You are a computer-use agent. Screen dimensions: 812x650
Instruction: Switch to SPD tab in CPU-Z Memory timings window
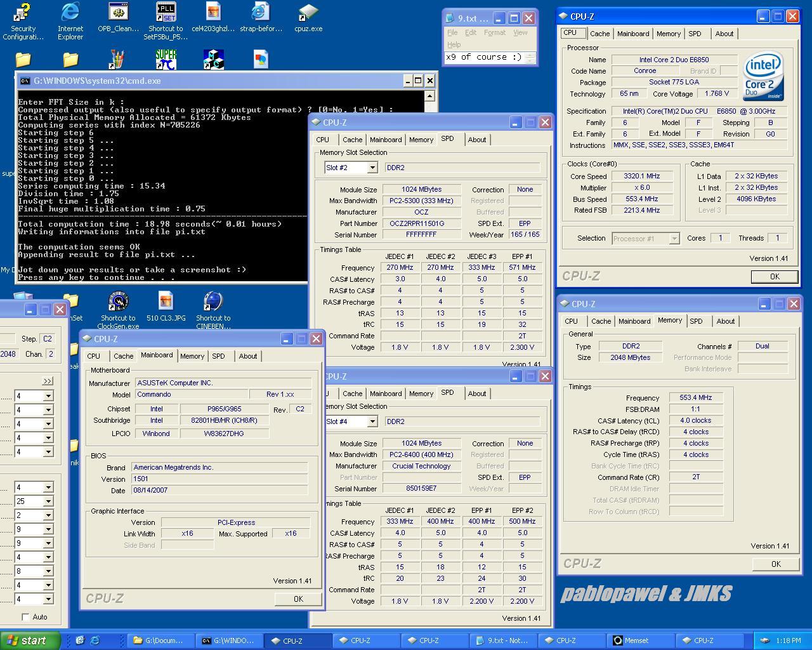(x=696, y=321)
